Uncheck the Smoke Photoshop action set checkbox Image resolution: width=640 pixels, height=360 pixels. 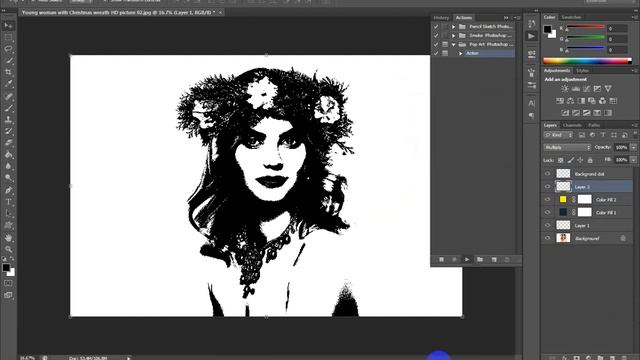point(436,36)
